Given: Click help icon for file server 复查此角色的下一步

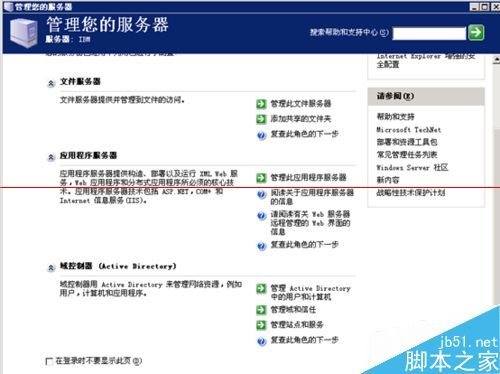Looking at the screenshot, I should pos(261,135).
